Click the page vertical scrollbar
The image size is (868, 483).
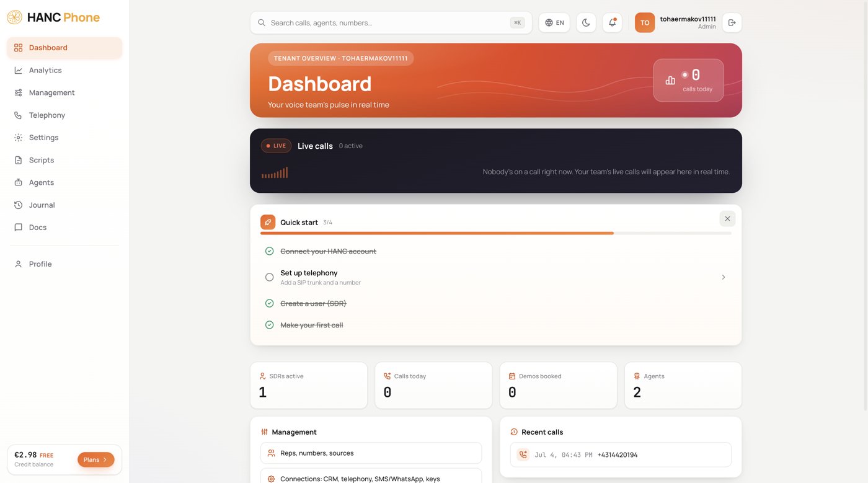point(866,205)
